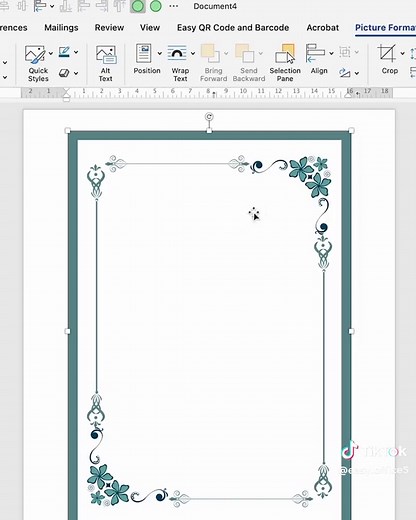
Task: Click the Picture Effects icon
Action: 64,73
